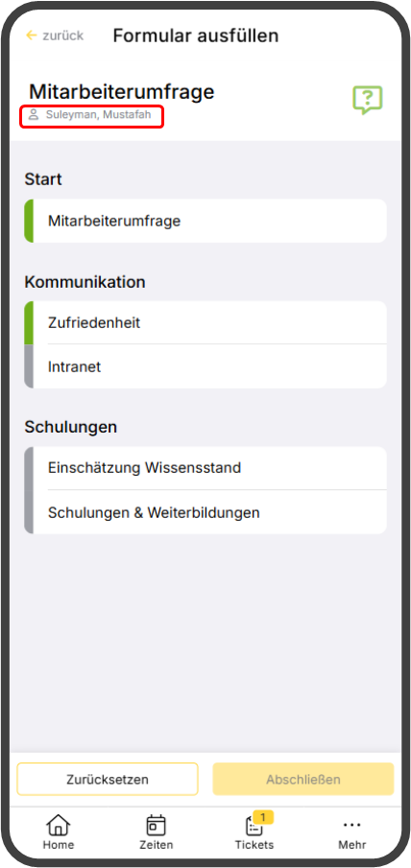Viewport: 411px width, 868px height.
Task: Click the Abschließen button
Action: tap(303, 780)
